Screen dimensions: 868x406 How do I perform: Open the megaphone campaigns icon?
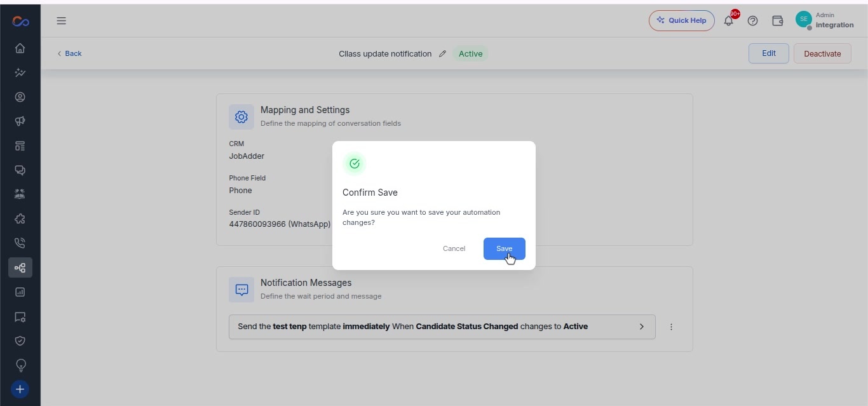tap(20, 121)
